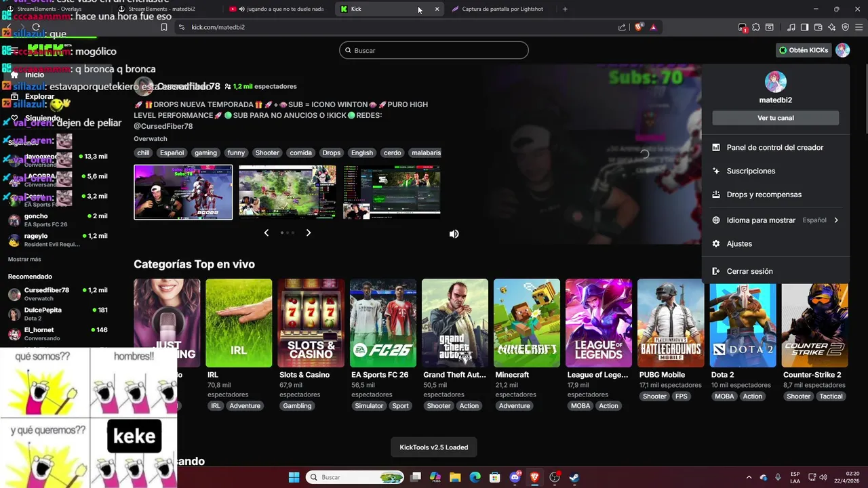Toggle the Brave sidebar panel
This screenshot has height=488, width=868.
[x=804, y=27]
